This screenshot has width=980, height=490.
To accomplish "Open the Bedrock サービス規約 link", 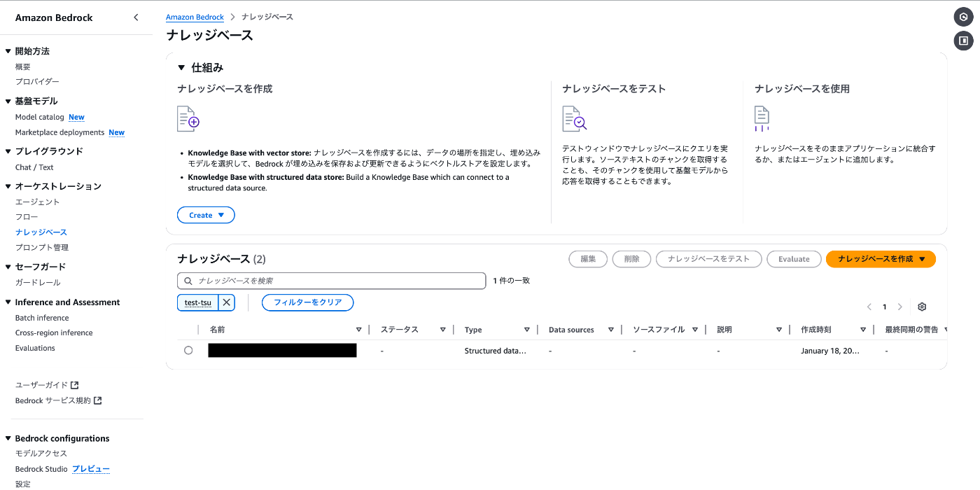I will [53, 400].
